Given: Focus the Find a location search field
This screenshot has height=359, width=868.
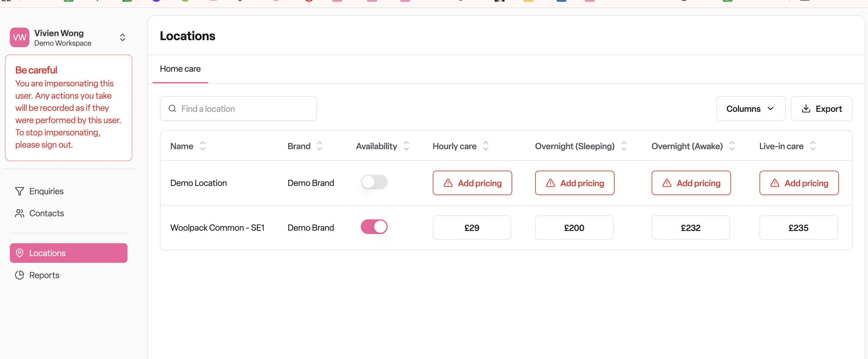Looking at the screenshot, I should pyautogui.click(x=238, y=108).
